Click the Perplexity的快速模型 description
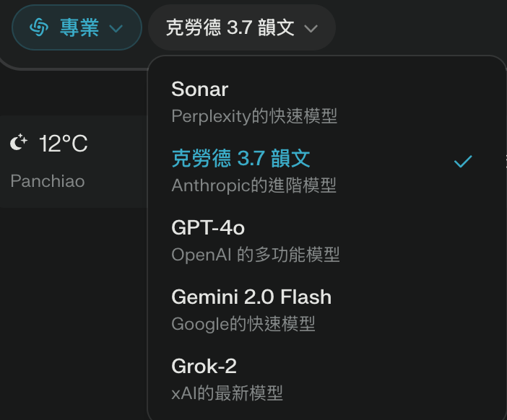The image size is (507, 420). pyautogui.click(x=254, y=115)
